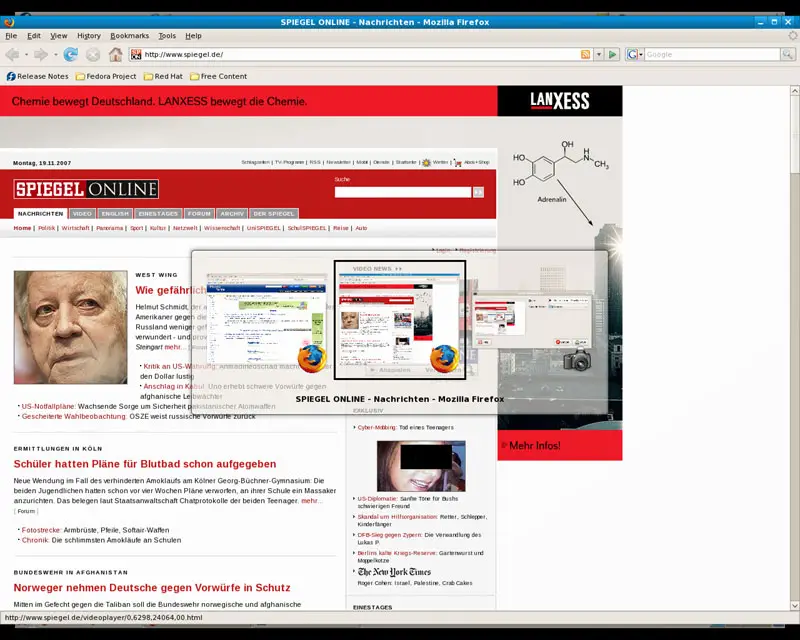Click the vertical scrollbar up arrow
Screen dimensions: 800x640
(x=795, y=90)
